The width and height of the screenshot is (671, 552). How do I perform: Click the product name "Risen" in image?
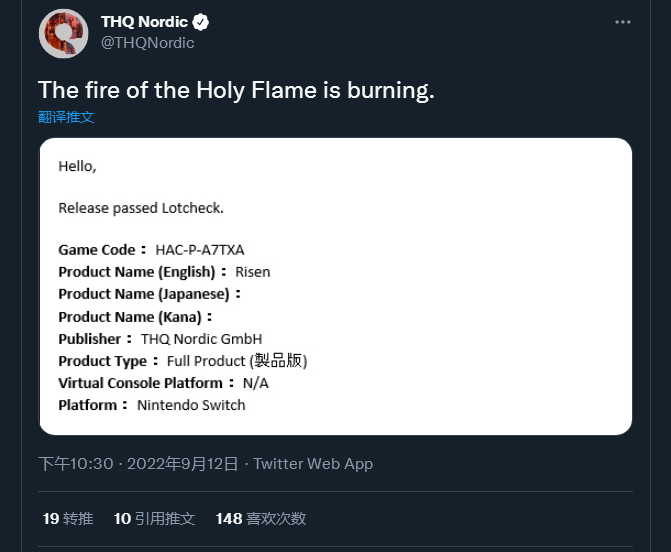click(252, 271)
